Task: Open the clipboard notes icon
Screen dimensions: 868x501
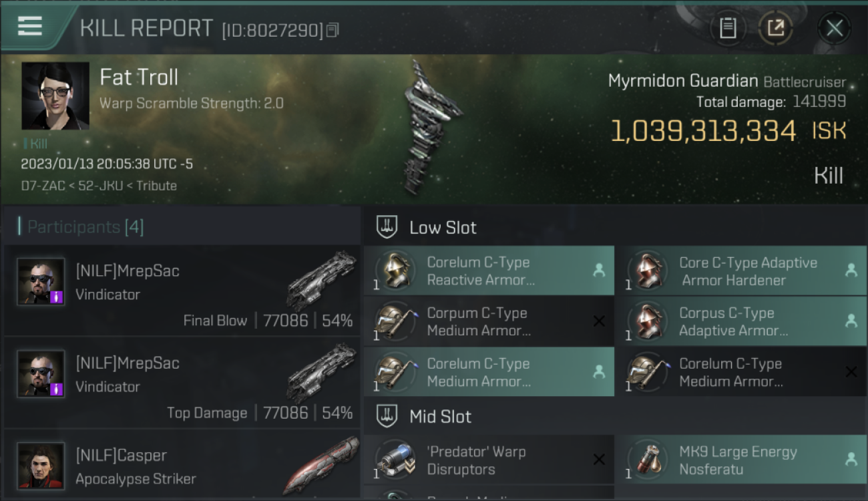Action: coord(728,28)
